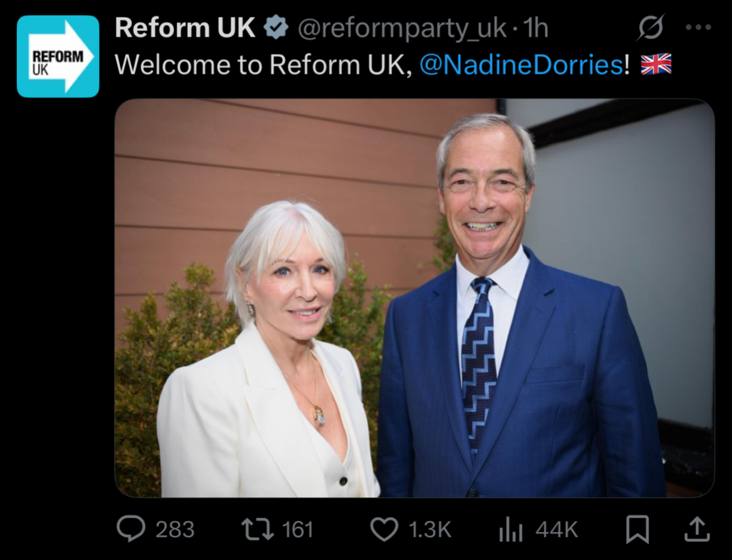
Task: Open the @reformparty_uk handle link
Action: pyautogui.click(x=402, y=29)
